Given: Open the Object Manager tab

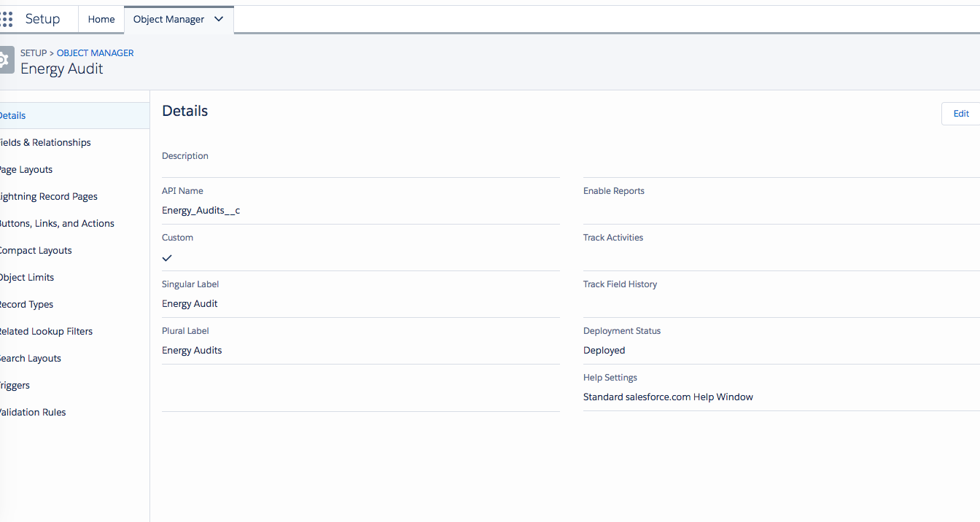Looking at the screenshot, I should [x=169, y=19].
